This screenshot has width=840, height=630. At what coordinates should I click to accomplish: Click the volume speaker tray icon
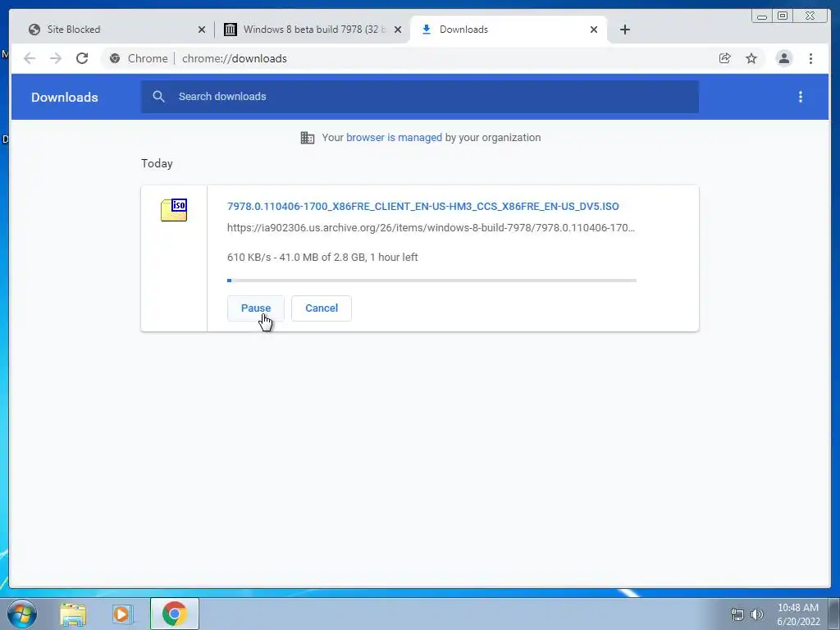[x=757, y=614]
